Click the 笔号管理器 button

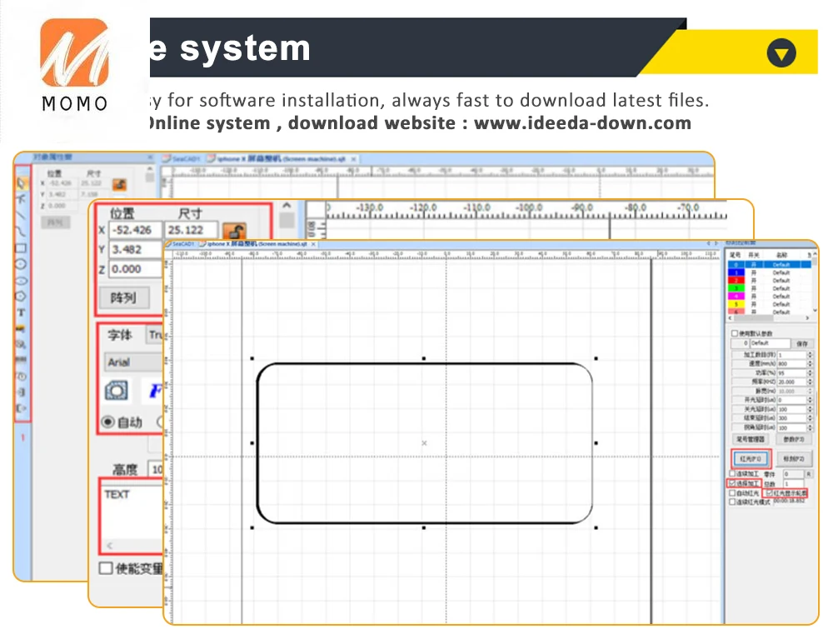tap(751, 439)
